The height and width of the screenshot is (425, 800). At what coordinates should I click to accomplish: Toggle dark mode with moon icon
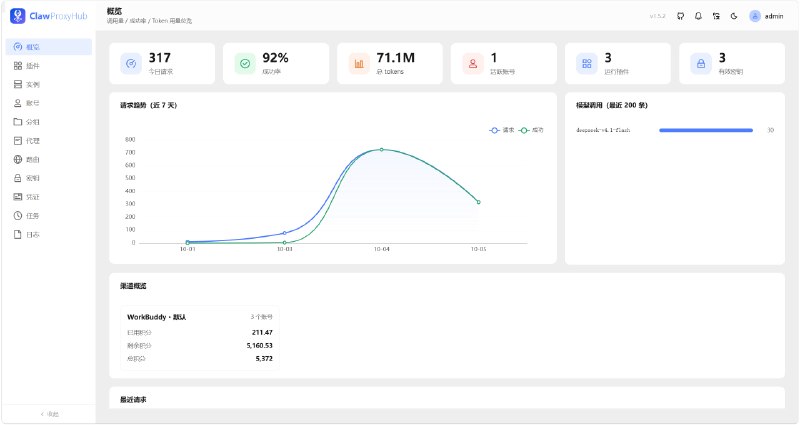pos(734,16)
